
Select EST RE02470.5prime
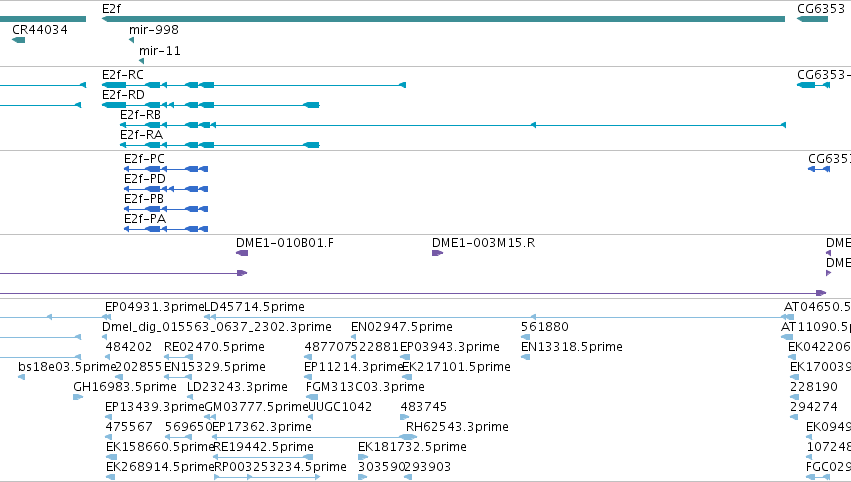[x=214, y=347]
